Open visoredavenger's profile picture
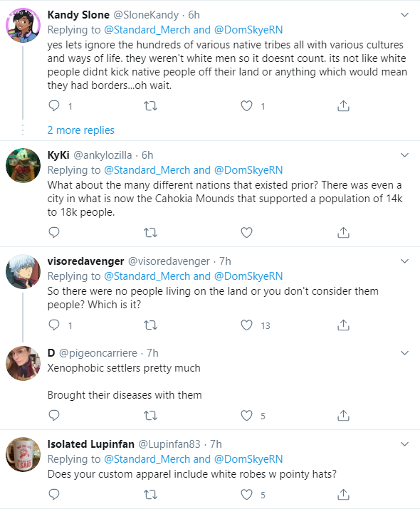The height and width of the screenshot is (509, 420). 23,272
